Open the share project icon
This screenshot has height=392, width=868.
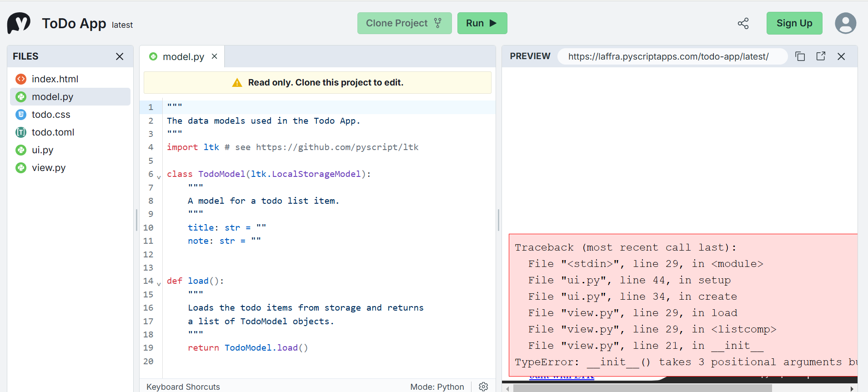(x=743, y=24)
